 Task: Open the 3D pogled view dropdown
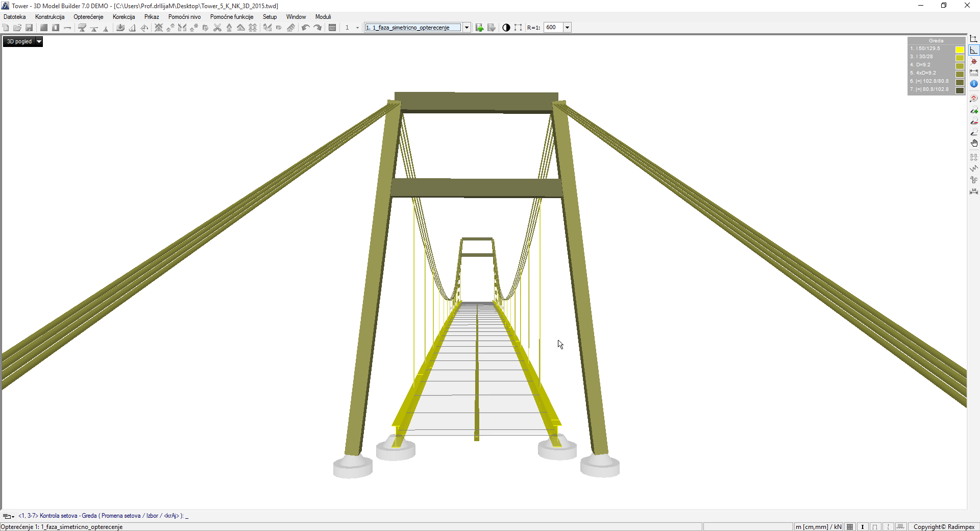pyautogui.click(x=39, y=42)
